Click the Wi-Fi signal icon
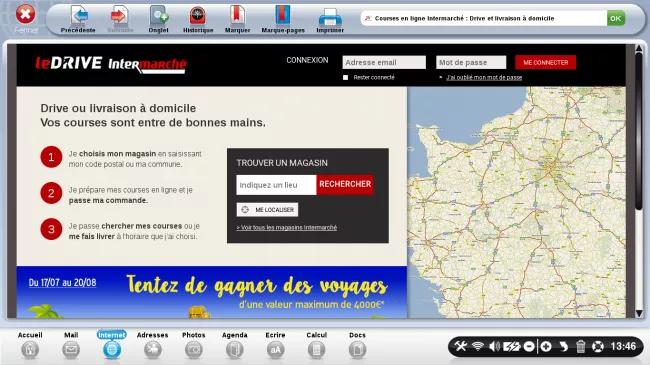The width and height of the screenshot is (650, 365). click(478, 346)
